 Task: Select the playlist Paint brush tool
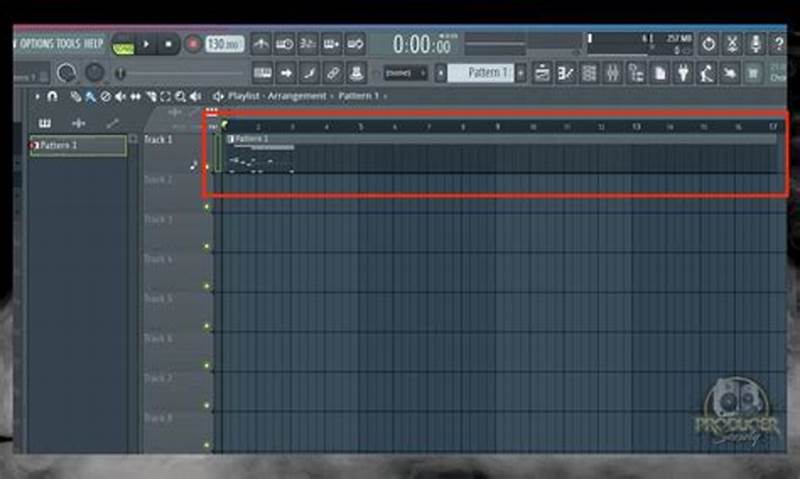(x=91, y=96)
